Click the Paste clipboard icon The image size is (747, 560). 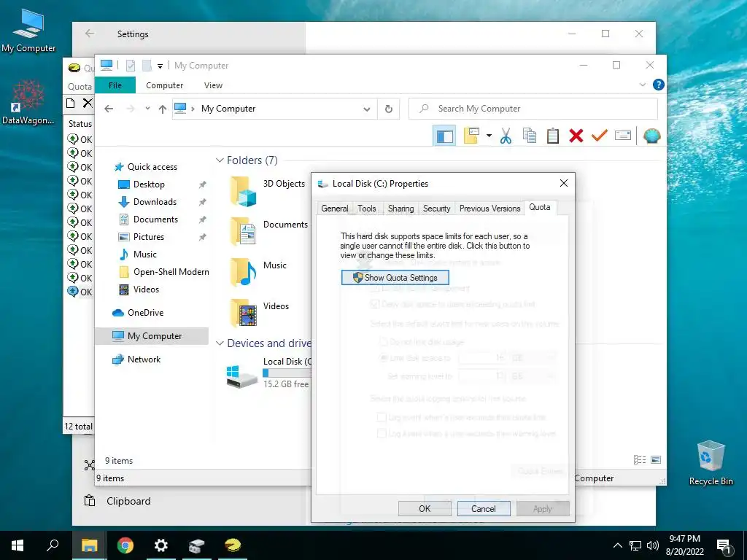point(553,136)
